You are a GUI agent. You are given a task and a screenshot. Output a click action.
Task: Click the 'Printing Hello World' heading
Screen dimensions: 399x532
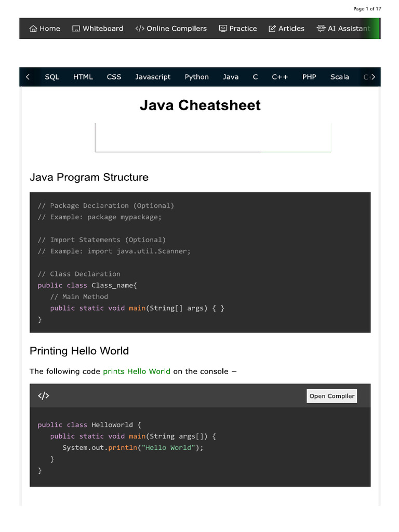click(79, 351)
